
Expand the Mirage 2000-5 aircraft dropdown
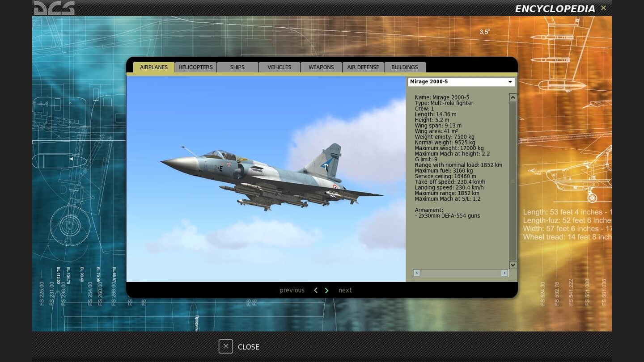click(x=461, y=82)
